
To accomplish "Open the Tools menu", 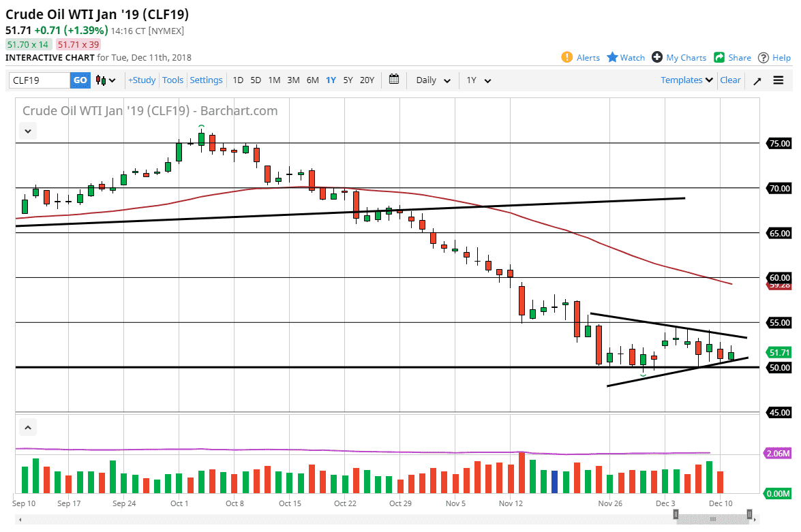I will (x=172, y=80).
